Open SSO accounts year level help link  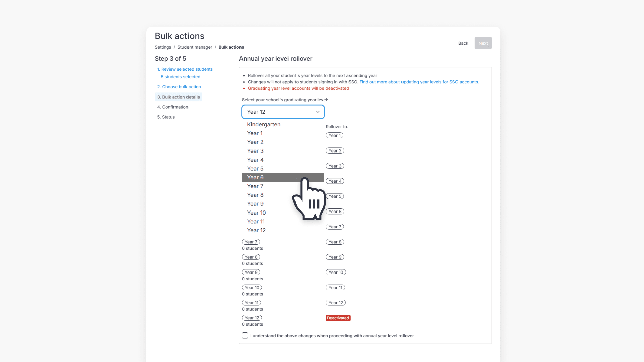click(x=419, y=82)
